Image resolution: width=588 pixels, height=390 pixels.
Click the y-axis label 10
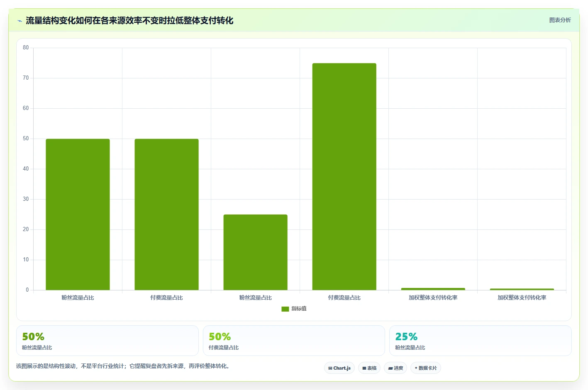26,260
